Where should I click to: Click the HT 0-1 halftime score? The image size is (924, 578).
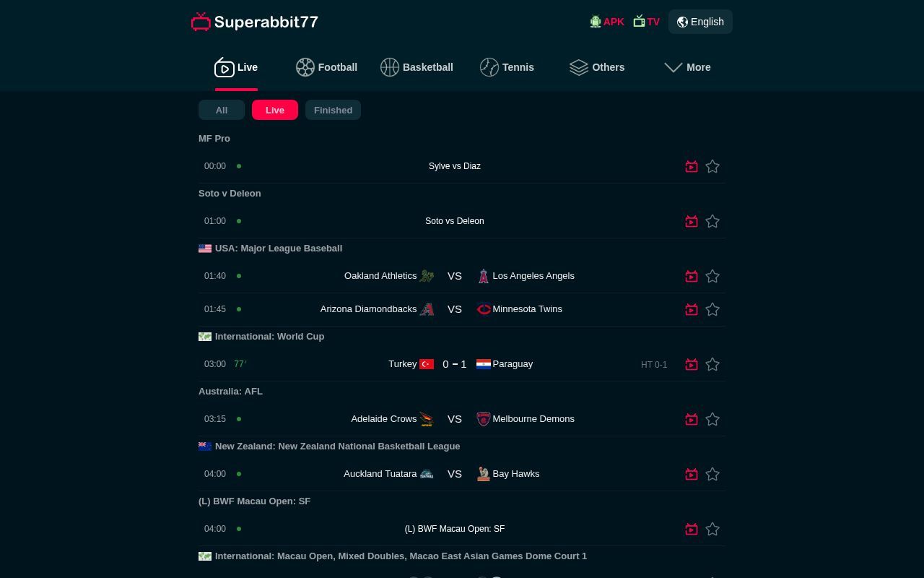click(x=654, y=365)
